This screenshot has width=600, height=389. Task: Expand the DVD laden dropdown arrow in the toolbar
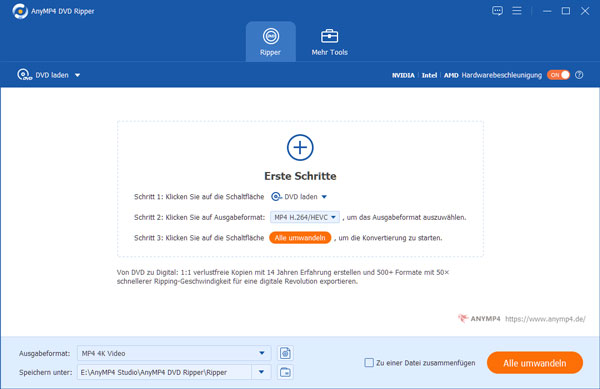(77, 75)
